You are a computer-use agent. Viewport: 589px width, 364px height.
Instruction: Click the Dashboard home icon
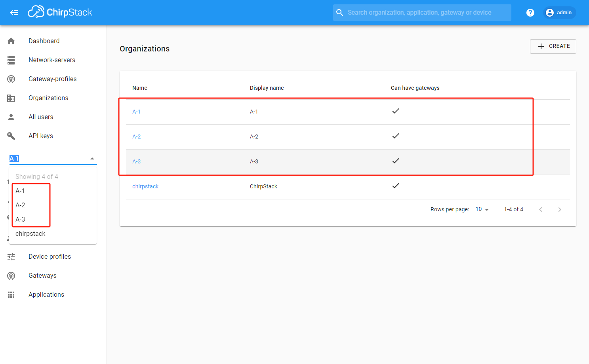pos(11,41)
